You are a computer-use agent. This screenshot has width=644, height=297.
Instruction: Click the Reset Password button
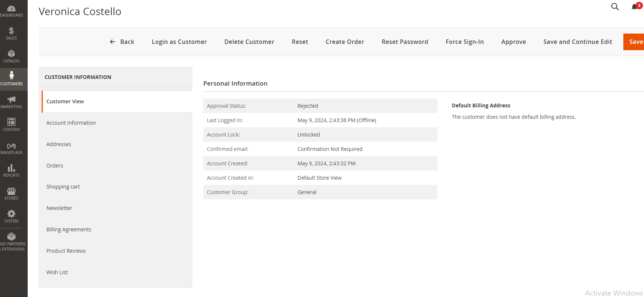pos(405,42)
